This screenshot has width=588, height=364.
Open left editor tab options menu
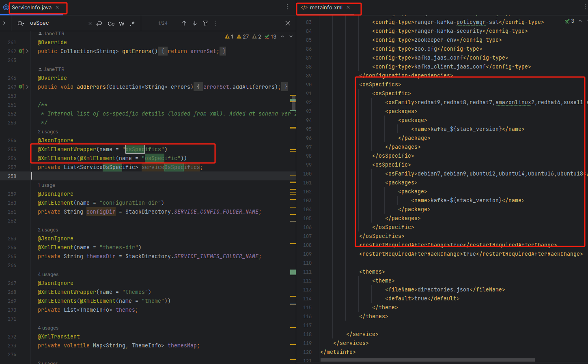pyautogui.click(x=287, y=7)
